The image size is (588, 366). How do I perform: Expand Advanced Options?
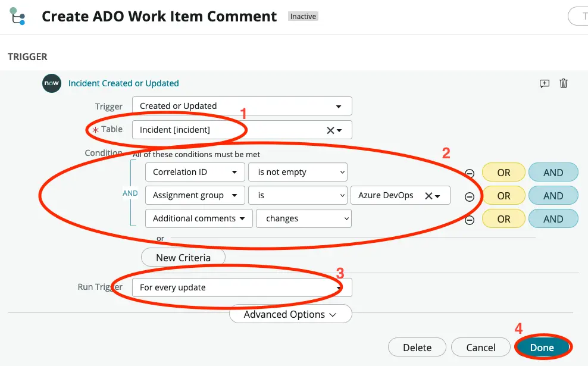[x=290, y=314]
